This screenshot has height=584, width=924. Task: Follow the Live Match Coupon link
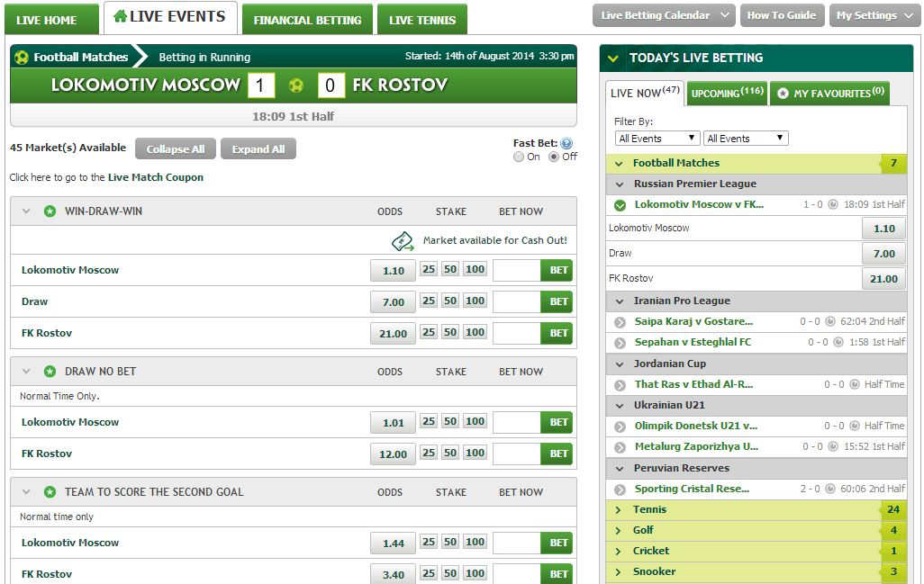(x=156, y=177)
